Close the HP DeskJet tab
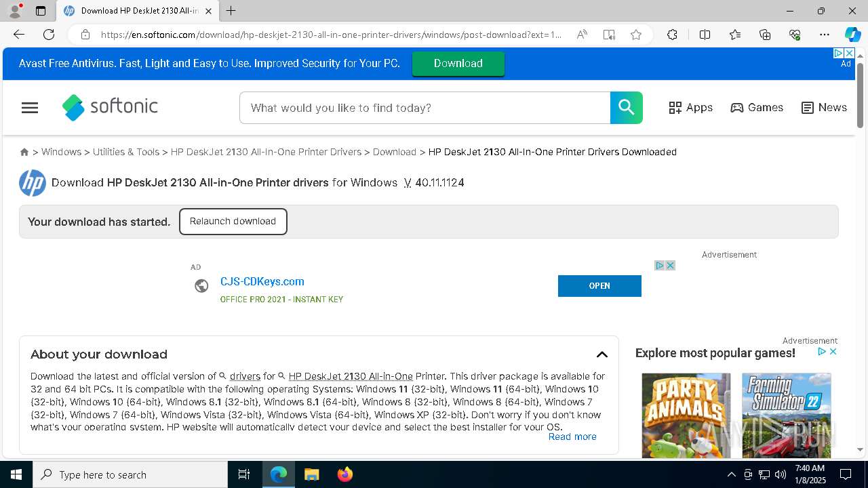 click(x=208, y=11)
